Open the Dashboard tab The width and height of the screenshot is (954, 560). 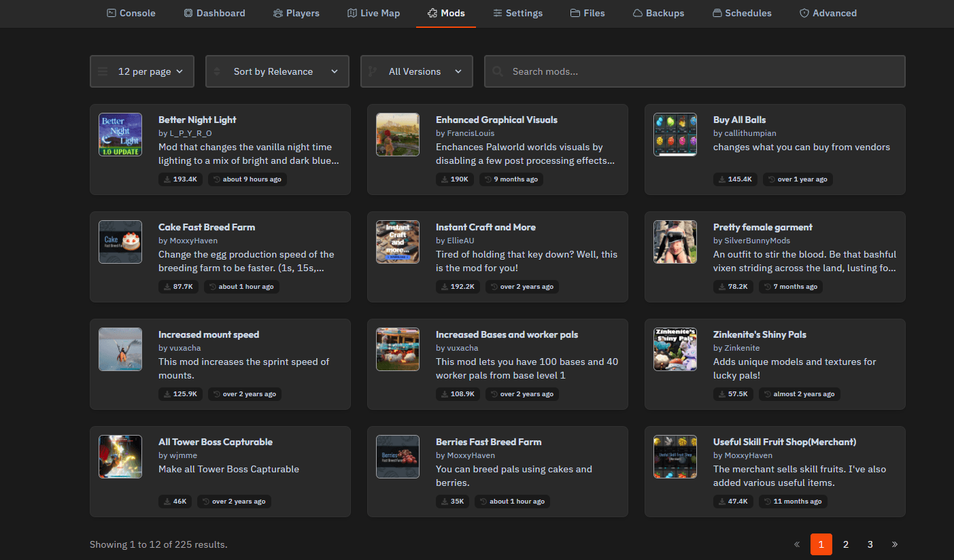click(x=214, y=13)
